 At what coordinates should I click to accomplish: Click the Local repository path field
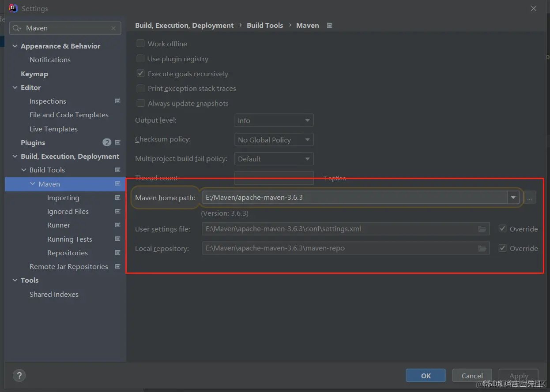[346, 248]
